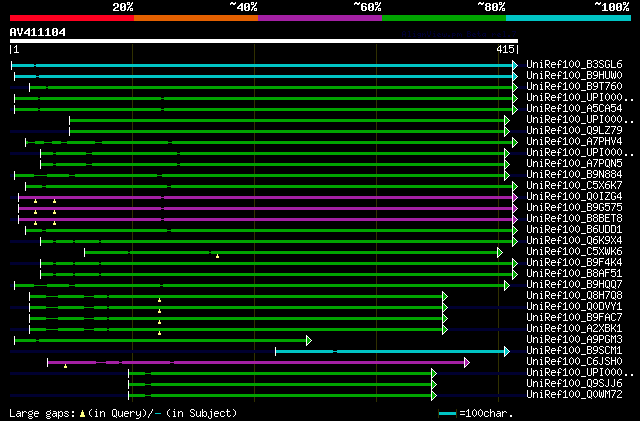The width and height of the screenshot is (640, 421).
Task: Click the cyan ~100% identity legend segment
Action: [567, 17]
